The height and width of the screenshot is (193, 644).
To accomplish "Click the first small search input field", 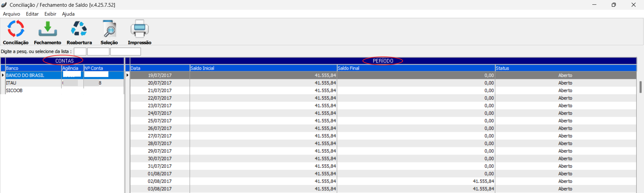I will point(80,52).
